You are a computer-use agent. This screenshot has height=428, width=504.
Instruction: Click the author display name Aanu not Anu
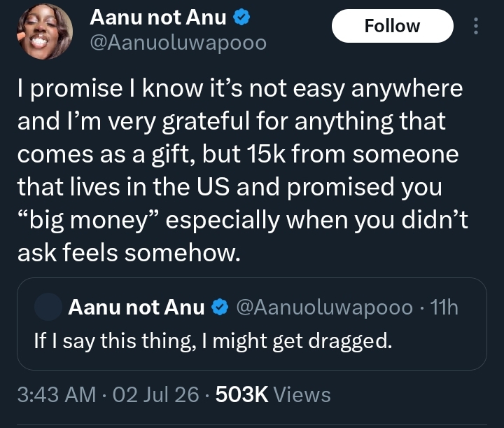click(158, 18)
